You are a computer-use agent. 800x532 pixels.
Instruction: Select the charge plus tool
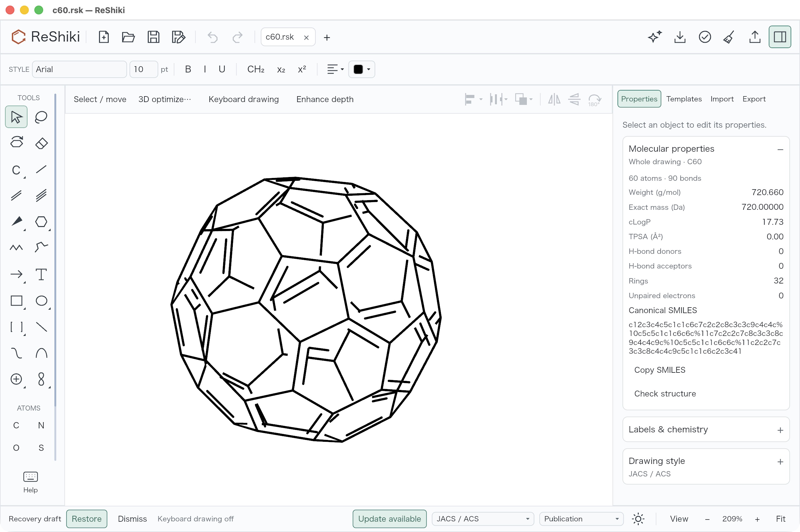coord(16,379)
